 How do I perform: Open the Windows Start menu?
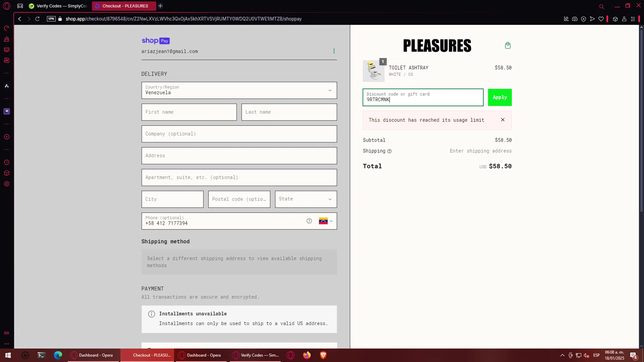click(x=8, y=355)
